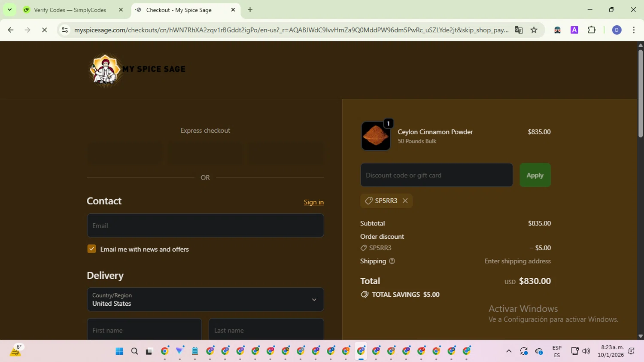Go back to the previous page
Screen dimensions: 644x362
pos(11,30)
